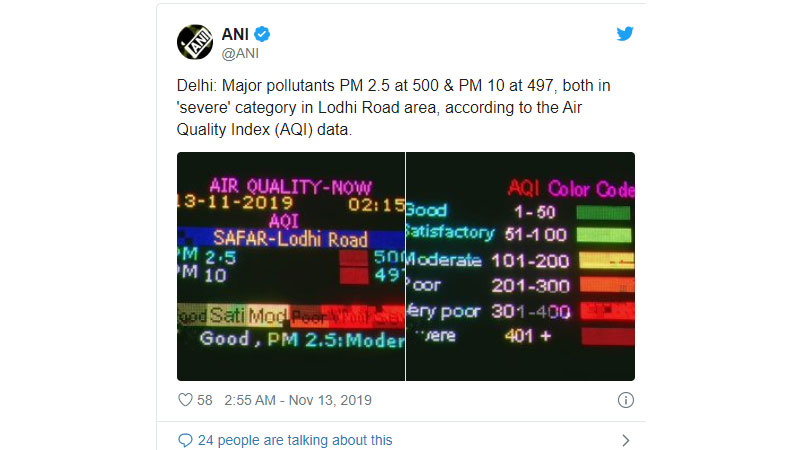The image size is (800, 450).
Task: Expand conversation with right chevron
Action: point(626,440)
